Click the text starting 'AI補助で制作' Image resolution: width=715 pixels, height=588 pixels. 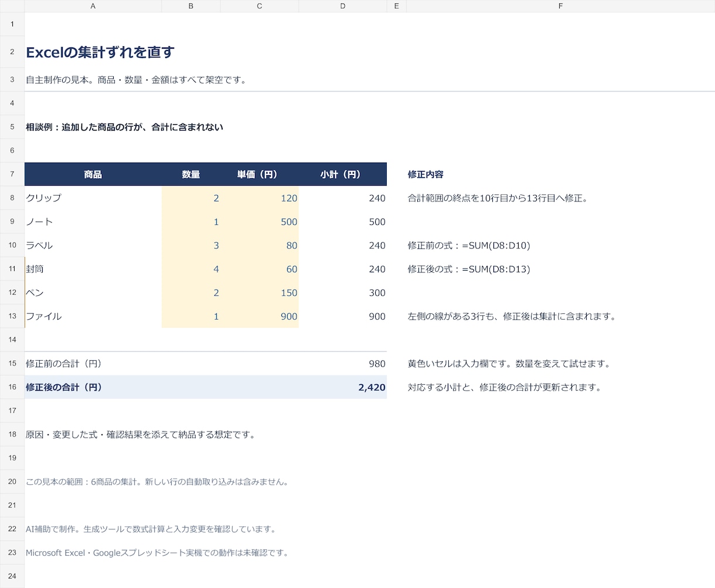click(151, 529)
